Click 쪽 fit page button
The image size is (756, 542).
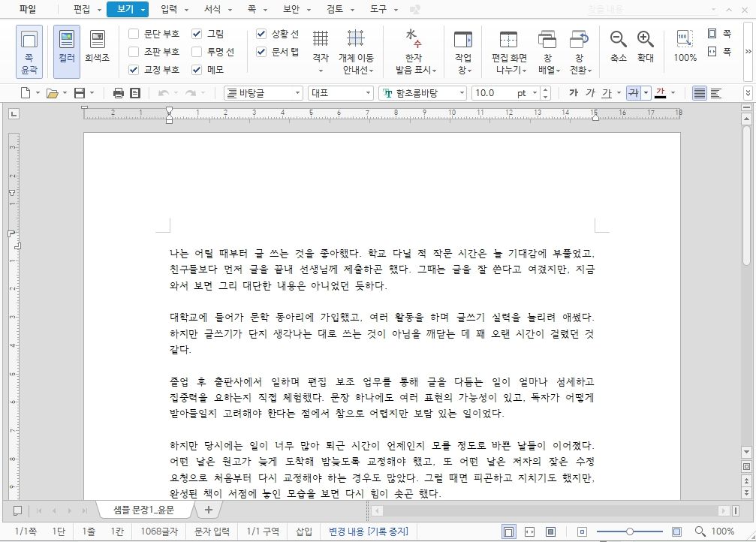[x=719, y=34]
